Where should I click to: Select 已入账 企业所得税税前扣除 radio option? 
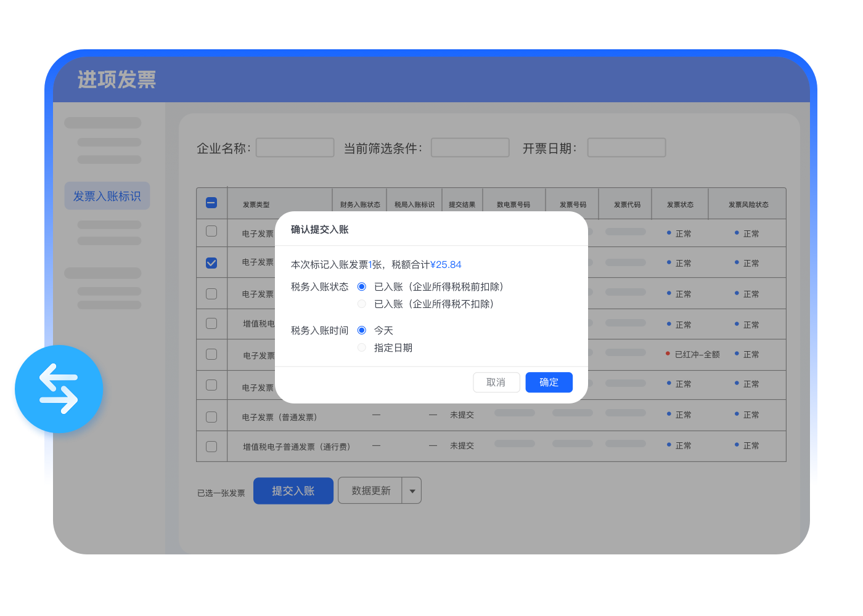362,286
